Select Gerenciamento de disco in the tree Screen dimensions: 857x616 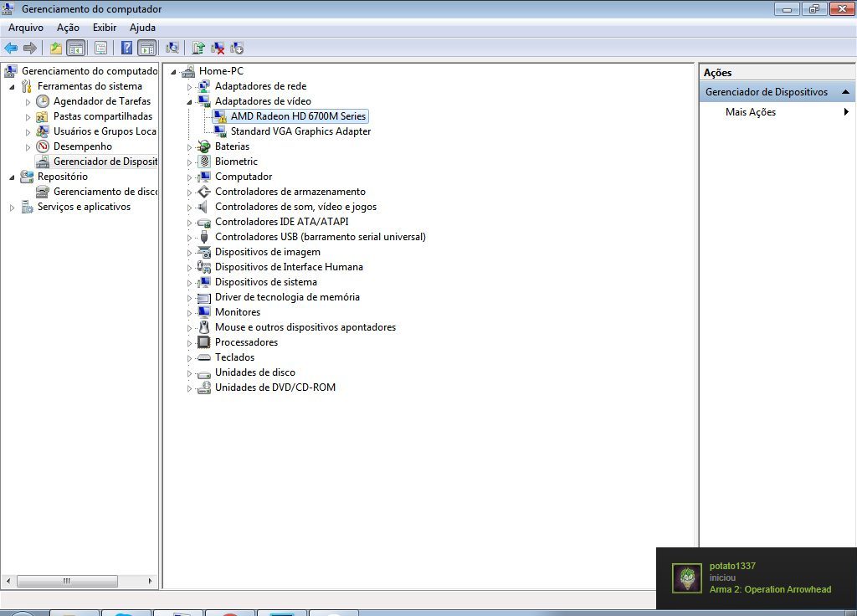[105, 192]
